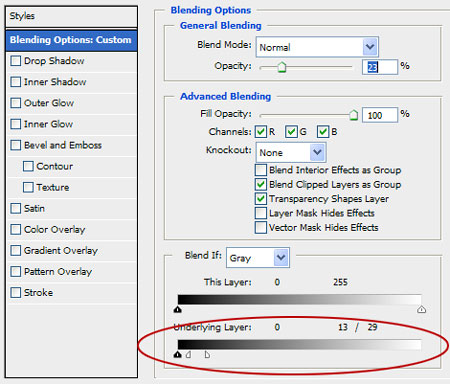
Task: Enable the Drop Shadow checkbox
Action: click(x=16, y=61)
